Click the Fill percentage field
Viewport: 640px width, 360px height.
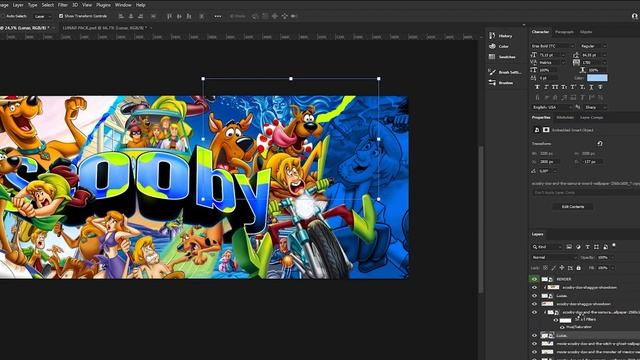tap(603, 268)
